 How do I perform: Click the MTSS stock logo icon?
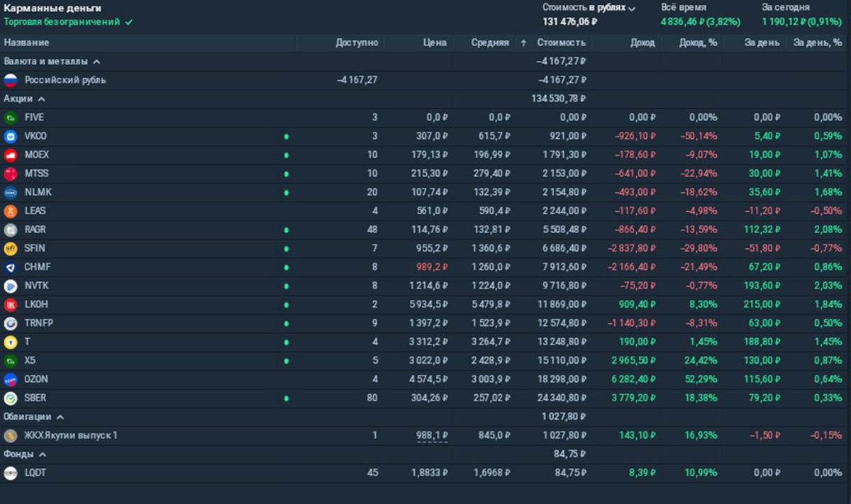point(11,174)
